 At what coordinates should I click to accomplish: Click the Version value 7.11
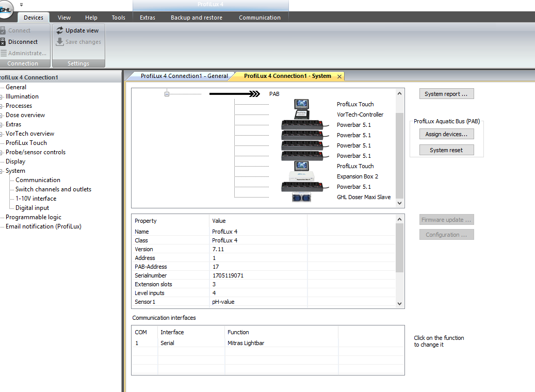pyautogui.click(x=218, y=249)
